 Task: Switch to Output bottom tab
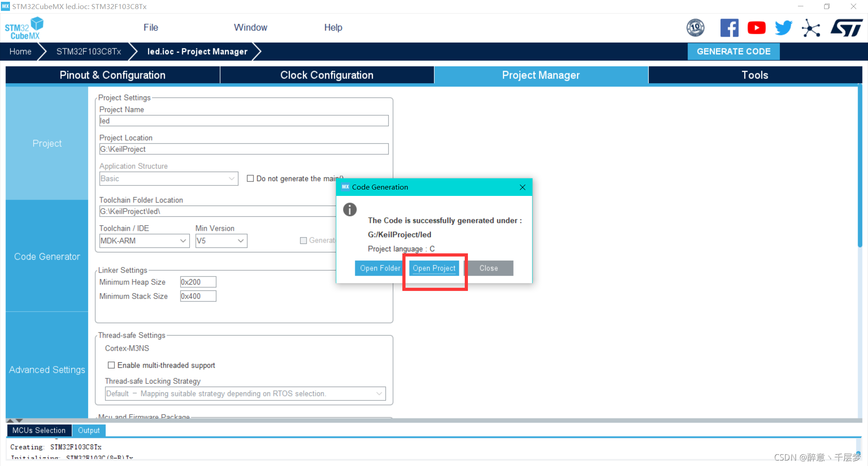point(89,431)
